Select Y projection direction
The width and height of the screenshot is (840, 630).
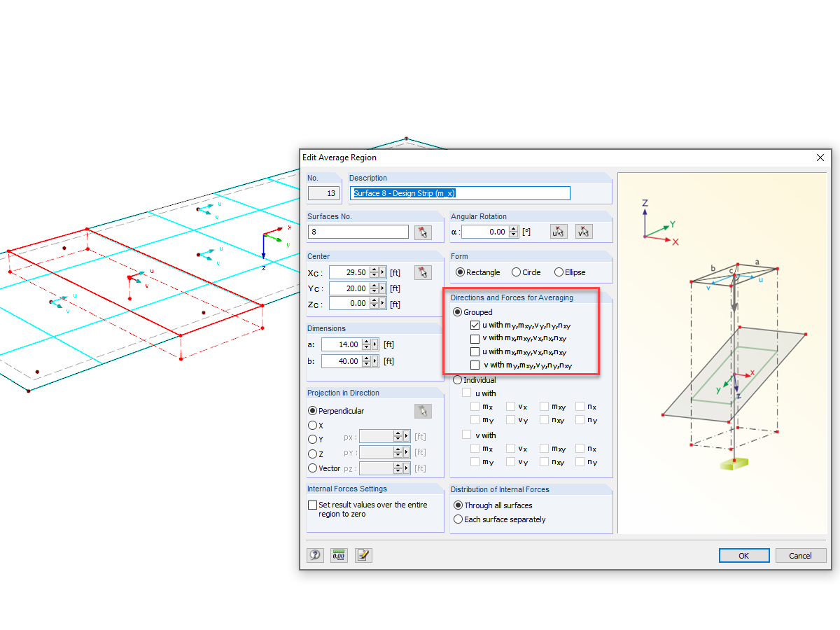pyautogui.click(x=313, y=440)
